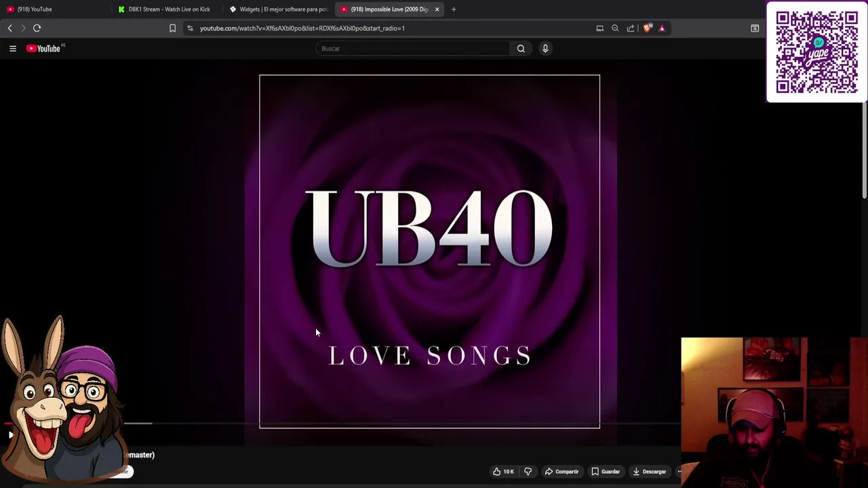The image size is (868, 488).
Task: Open Brave Shields lion icon
Action: click(647, 28)
